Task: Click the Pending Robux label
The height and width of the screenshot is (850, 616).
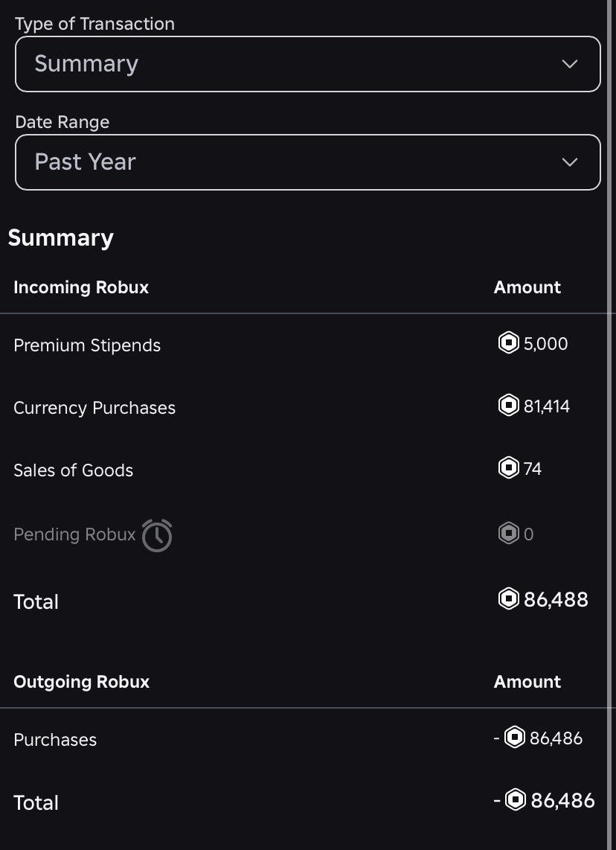Action: coord(74,534)
